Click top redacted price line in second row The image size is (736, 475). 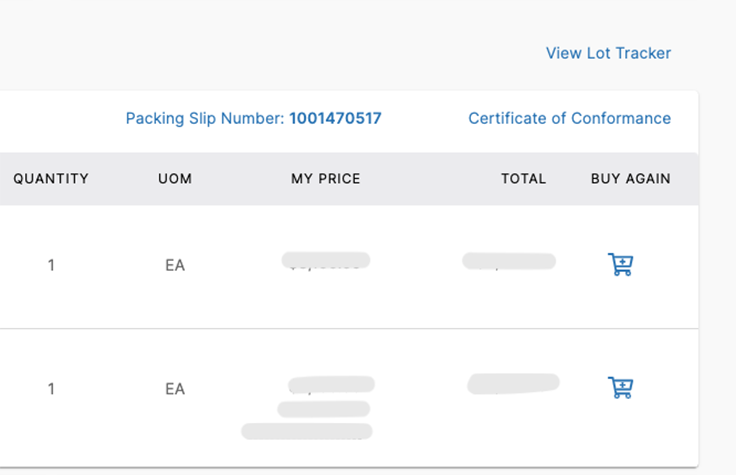coord(331,384)
